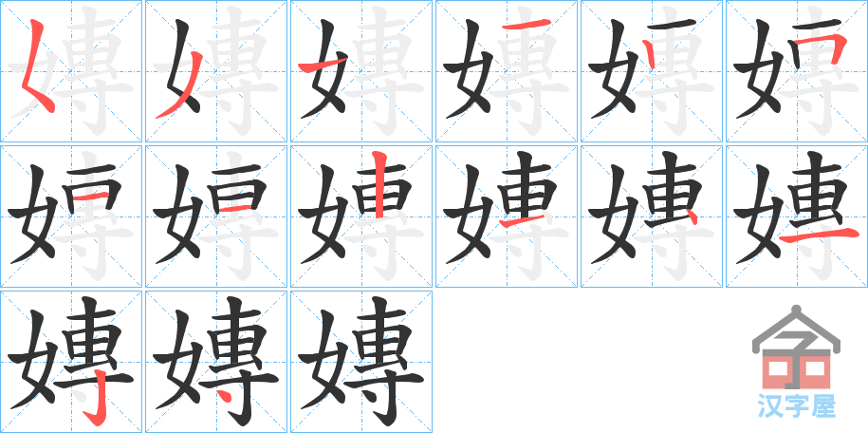Screen dimensions: 868x433
Task: Click the gray roof of the logo
Action: tap(796, 327)
